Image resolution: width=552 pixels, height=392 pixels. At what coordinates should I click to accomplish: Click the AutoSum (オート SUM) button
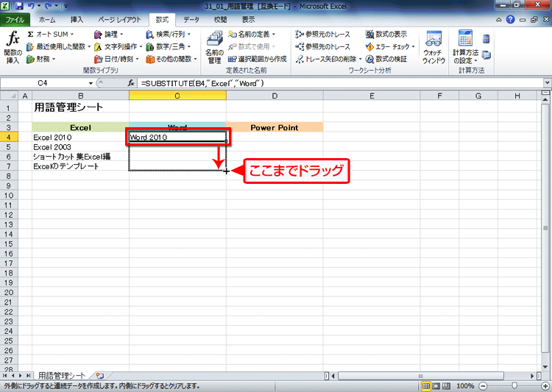50,34
